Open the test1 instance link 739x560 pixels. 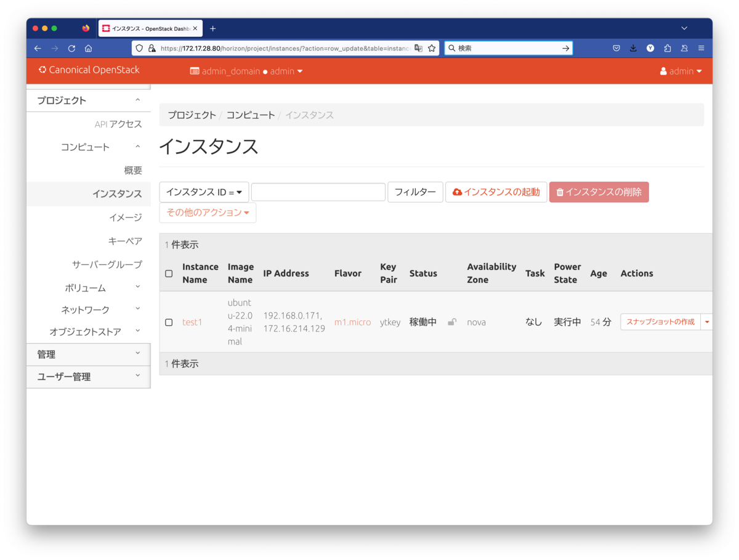192,322
